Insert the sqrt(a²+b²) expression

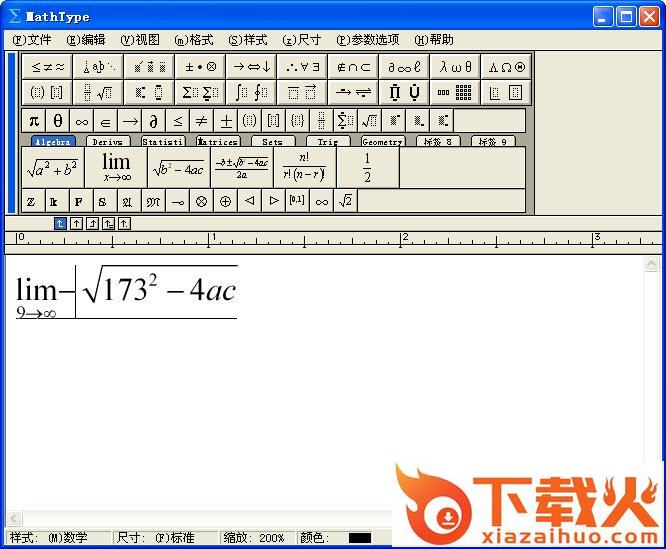[53, 168]
